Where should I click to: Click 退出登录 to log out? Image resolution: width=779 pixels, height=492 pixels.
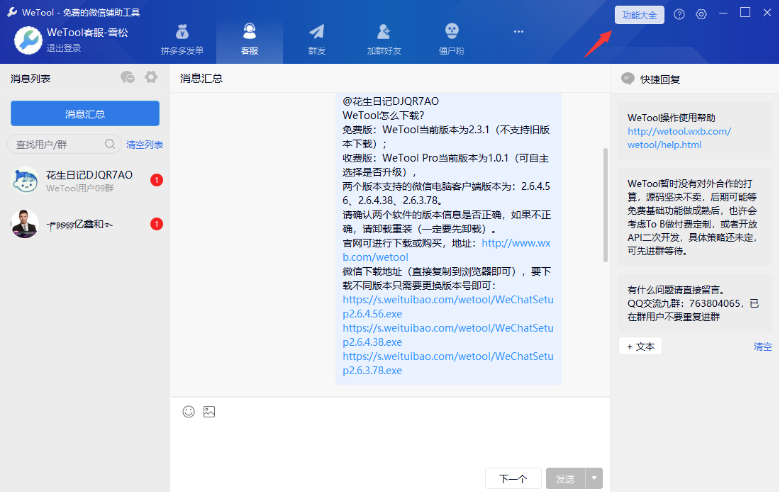(64, 48)
